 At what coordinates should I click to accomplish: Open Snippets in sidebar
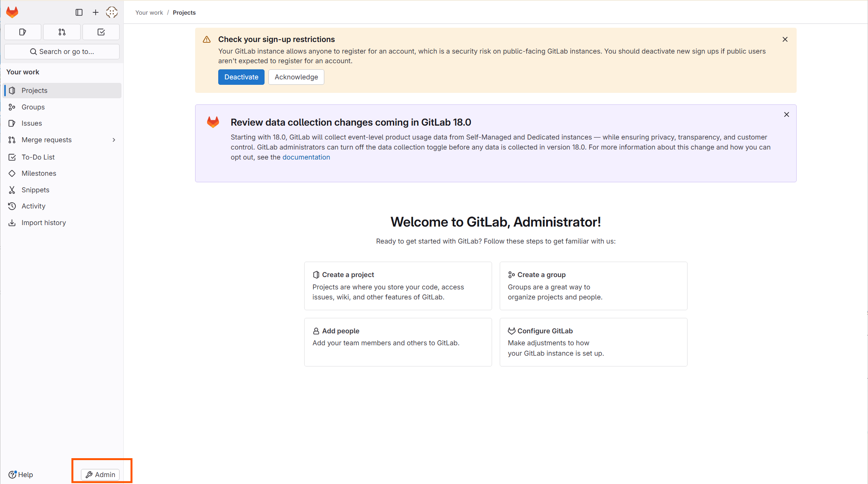[x=35, y=190]
